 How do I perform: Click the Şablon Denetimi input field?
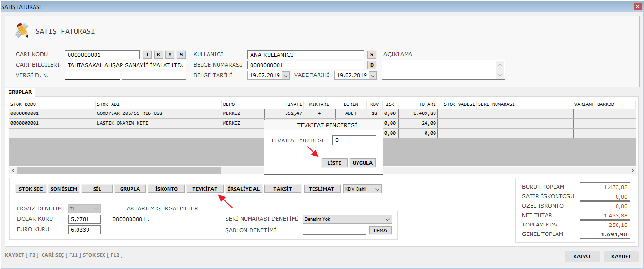pyautogui.click(x=334, y=230)
